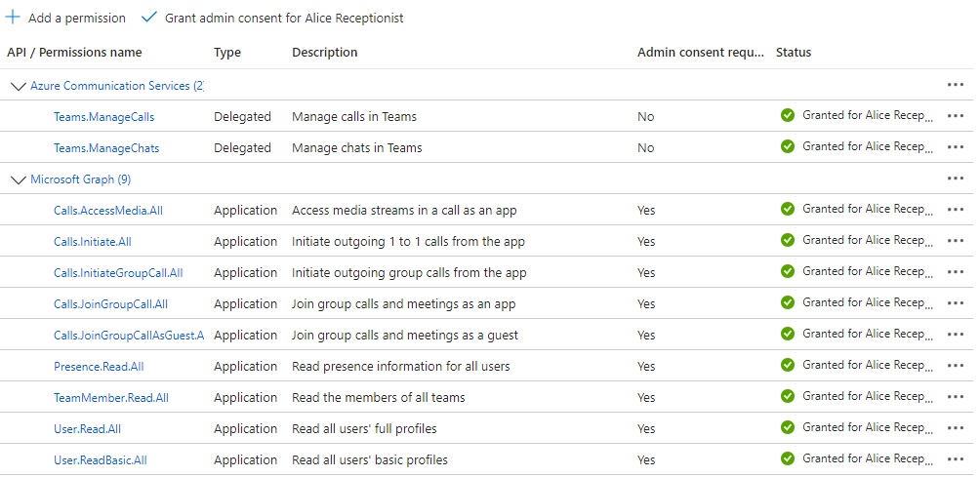The width and height of the screenshot is (980, 477).
Task: Open ellipsis menu for Calls.InitiateGroupCall.All row
Action: click(955, 272)
